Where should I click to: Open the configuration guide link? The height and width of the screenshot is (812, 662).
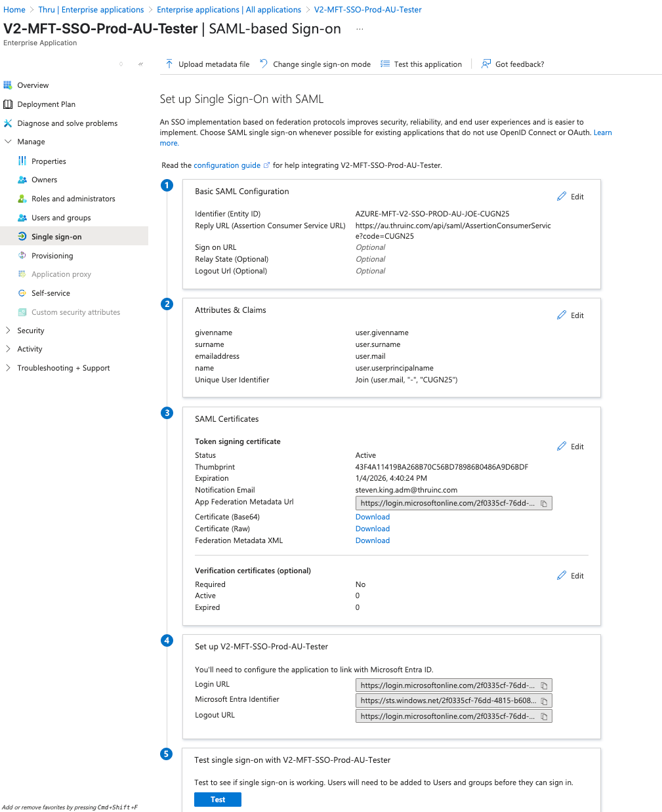(x=227, y=165)
